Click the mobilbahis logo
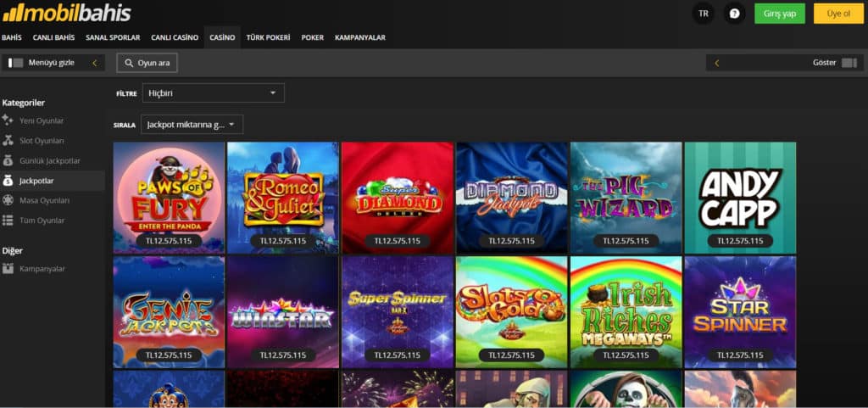The width and height of the screenshot is (868, 408). [66, 12]
